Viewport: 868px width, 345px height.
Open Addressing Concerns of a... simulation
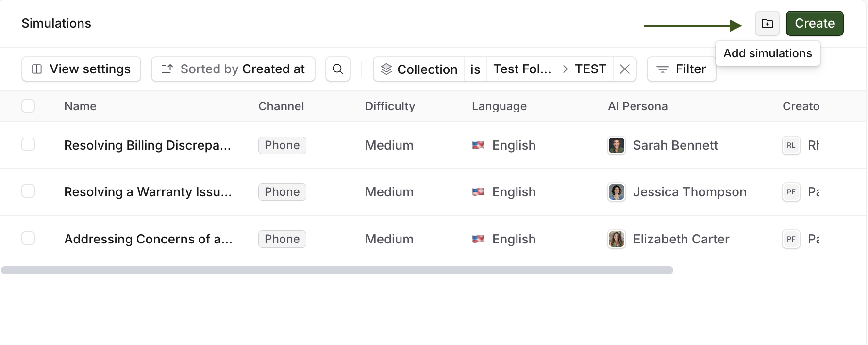(148, 239)
